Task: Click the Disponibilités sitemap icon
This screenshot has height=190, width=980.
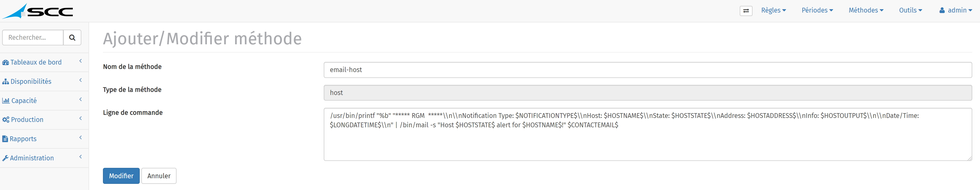Action: coord(5,81)
